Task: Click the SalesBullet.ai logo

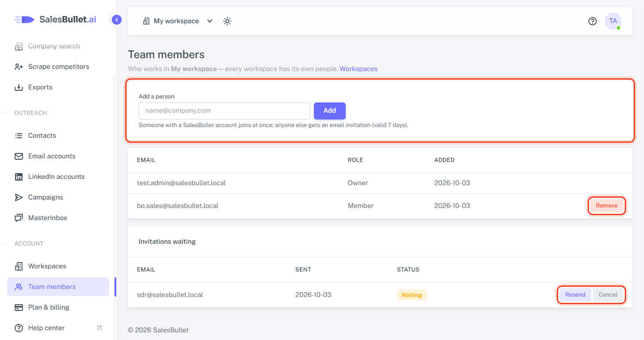Action: (55, 19)
